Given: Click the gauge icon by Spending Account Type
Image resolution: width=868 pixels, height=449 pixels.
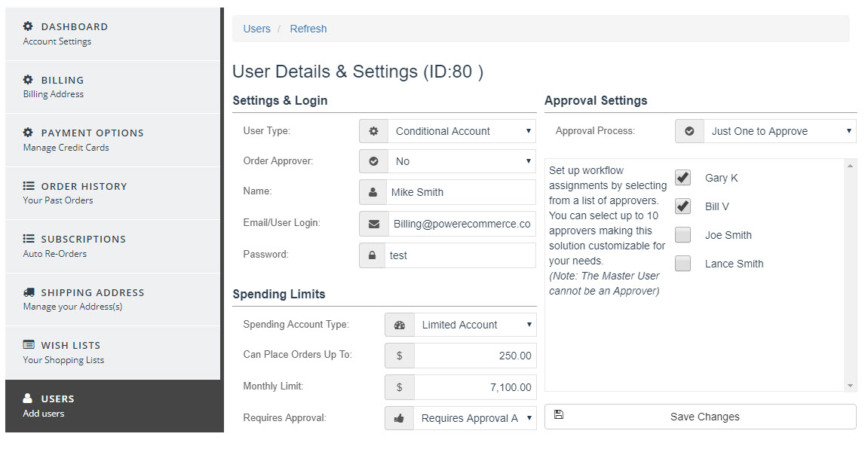Looking at the screenshot, I should [x=399, y=325].
